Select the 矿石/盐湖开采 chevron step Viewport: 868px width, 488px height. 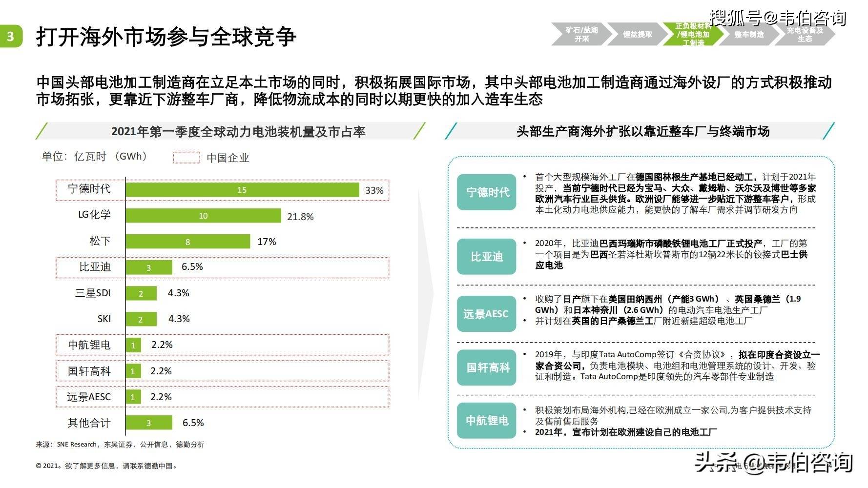(x=581, y=34)
